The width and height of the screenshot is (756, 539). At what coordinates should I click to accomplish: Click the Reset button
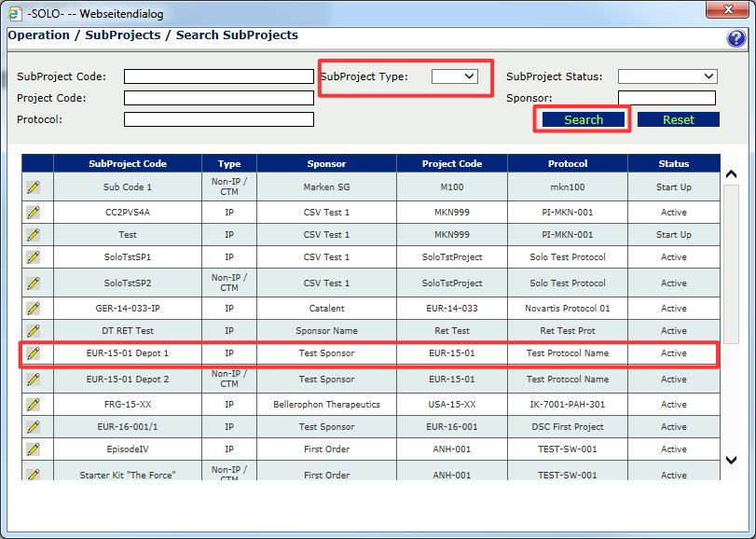679,119
